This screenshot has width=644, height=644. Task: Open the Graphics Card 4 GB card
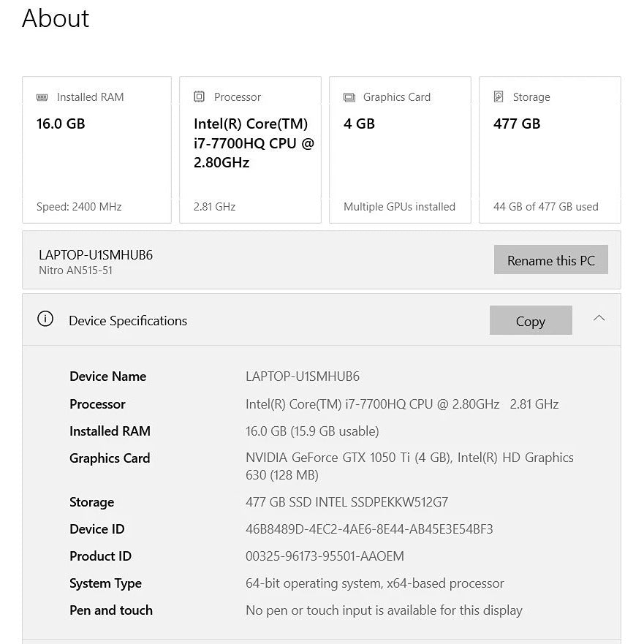(400, 150)
